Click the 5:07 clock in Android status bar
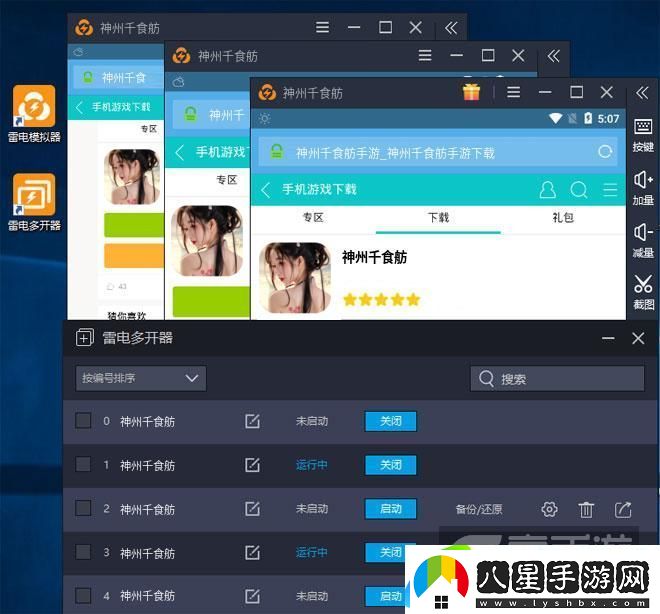The height and width of the screenshot is (614, 660). point(608,119)
